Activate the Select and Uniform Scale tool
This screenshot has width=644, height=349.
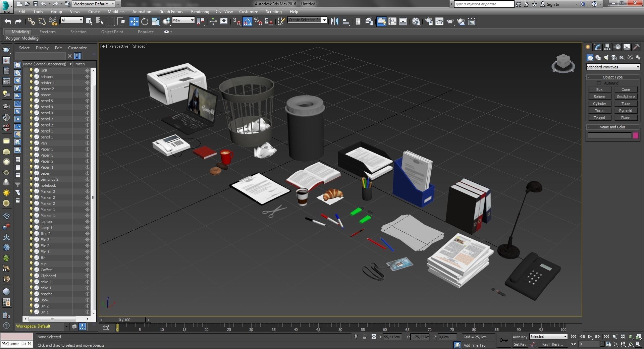156,21
